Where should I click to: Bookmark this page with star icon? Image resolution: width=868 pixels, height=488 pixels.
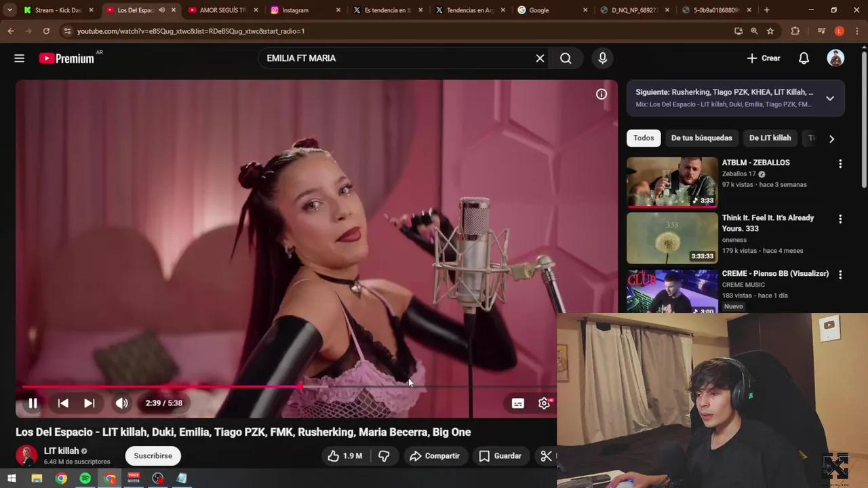[770, 31]
